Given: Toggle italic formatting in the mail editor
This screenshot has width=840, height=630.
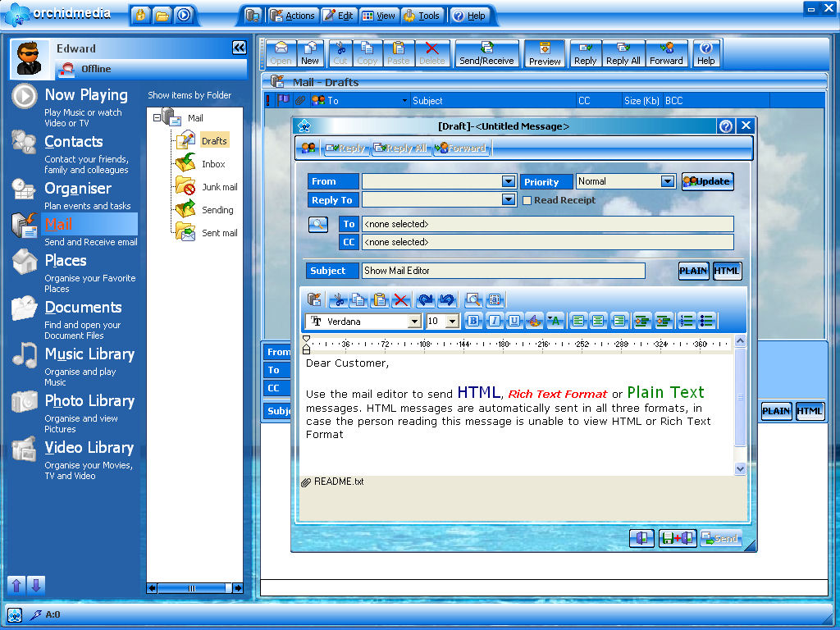Looking at the screenshot, I should 494,321.
